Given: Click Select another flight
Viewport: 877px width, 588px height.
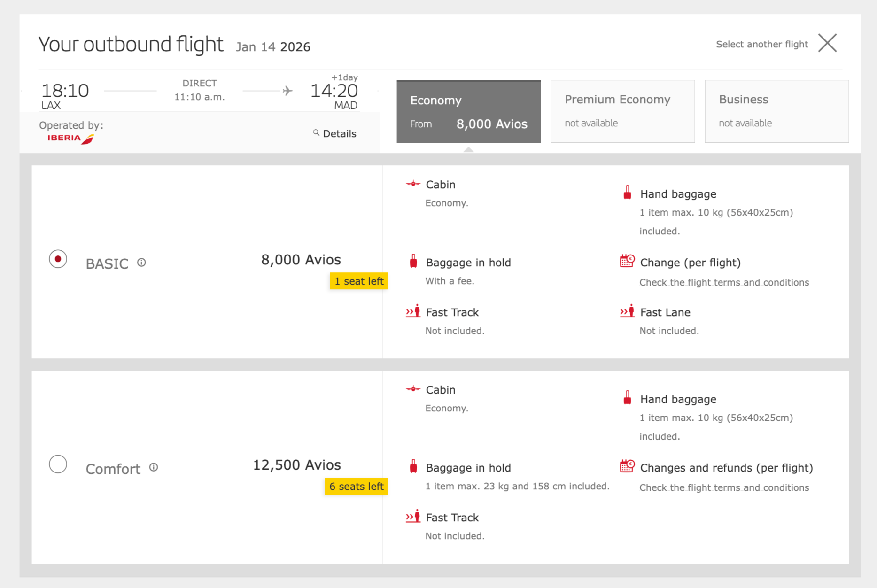Looking at the screenshot, I should 762,44.
